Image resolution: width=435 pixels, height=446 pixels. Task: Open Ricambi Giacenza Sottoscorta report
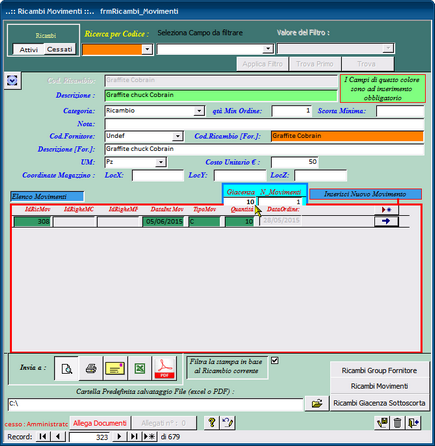click(379, 403)
